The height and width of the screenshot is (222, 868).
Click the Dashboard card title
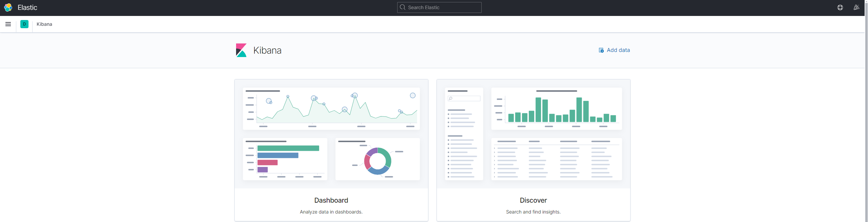tap(331, 200)
